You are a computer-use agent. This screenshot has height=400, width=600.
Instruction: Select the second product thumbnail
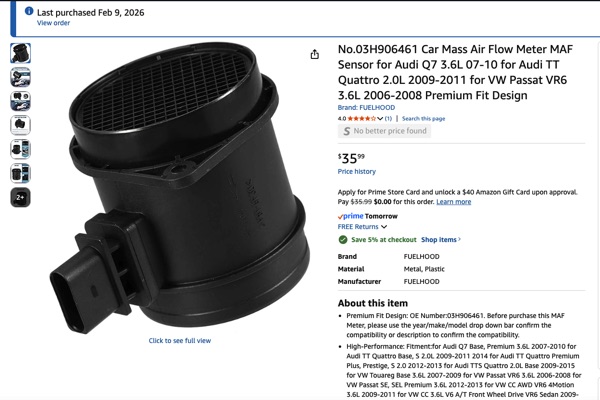click(x=20, y=77)
